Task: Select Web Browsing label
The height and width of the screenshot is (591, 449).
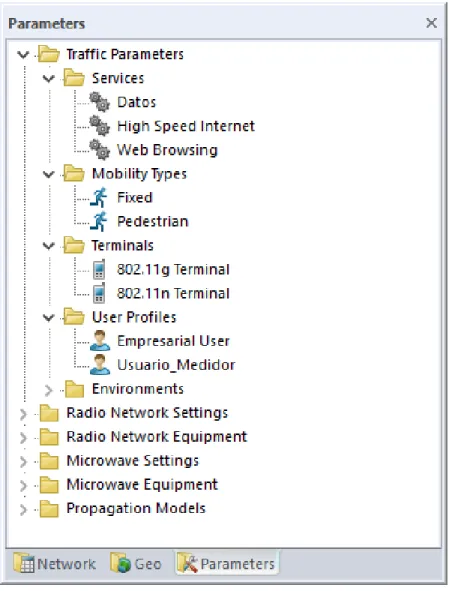Action: coord(167,150)
